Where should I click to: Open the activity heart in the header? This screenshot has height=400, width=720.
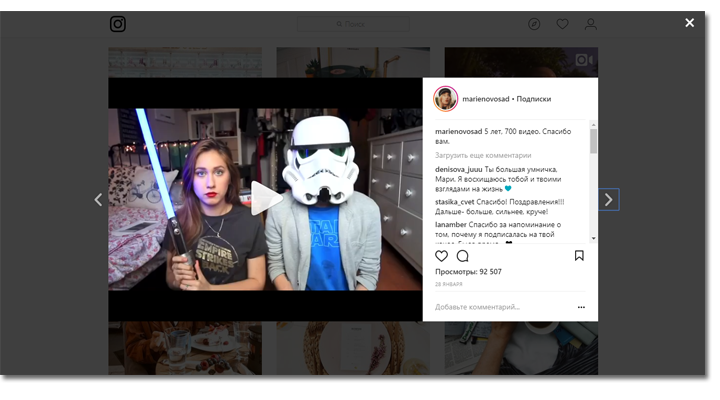pos(562,24)
